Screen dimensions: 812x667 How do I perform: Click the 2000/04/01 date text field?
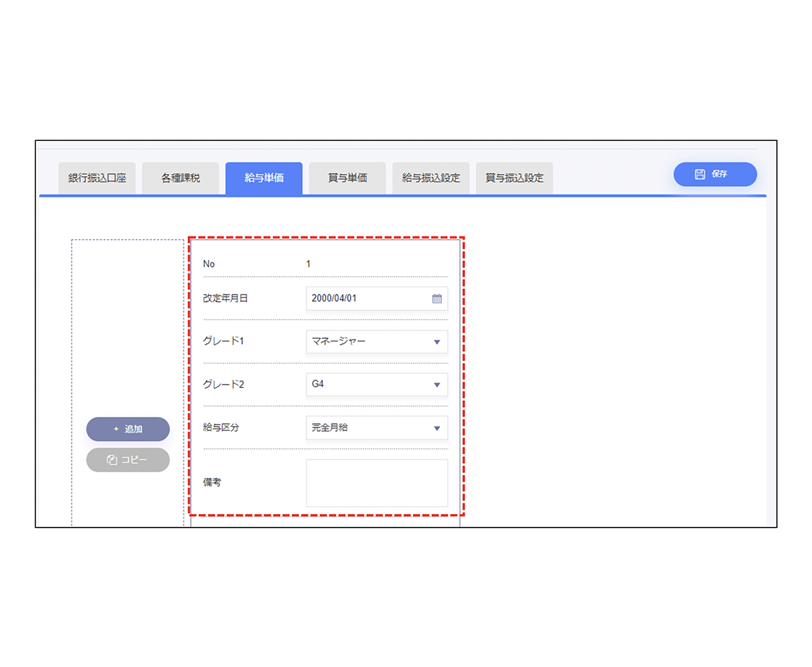(x=365, y=299)
